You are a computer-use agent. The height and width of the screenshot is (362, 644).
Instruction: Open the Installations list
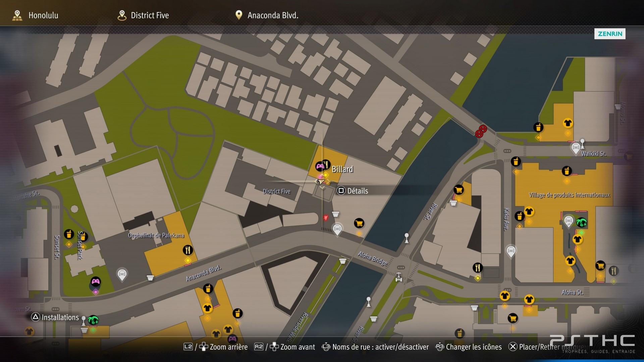point(55,317)
